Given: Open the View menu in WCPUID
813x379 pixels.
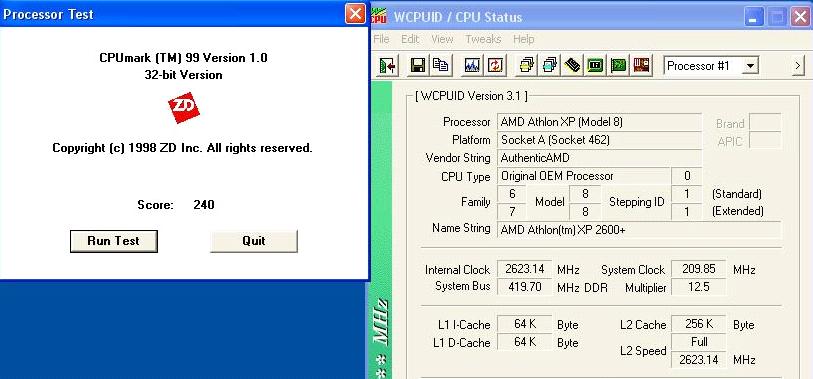Looking at the screenshot, I should (x=442, y=39).
